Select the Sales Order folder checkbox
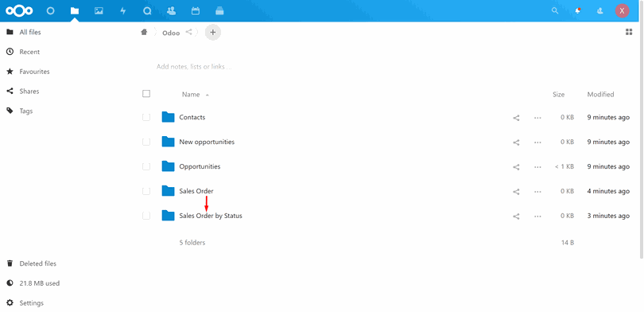Image resolution: width=644 pixels, height=312 pixels. (146, 192)
